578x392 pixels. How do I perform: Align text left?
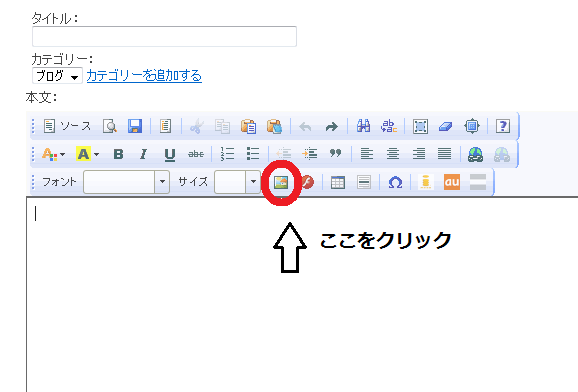366,153
